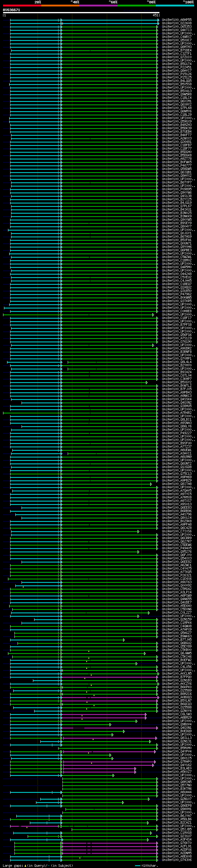Select hit UniRef100_B9WK63
This screenshot has width=197, height=868.
[177, 636]
